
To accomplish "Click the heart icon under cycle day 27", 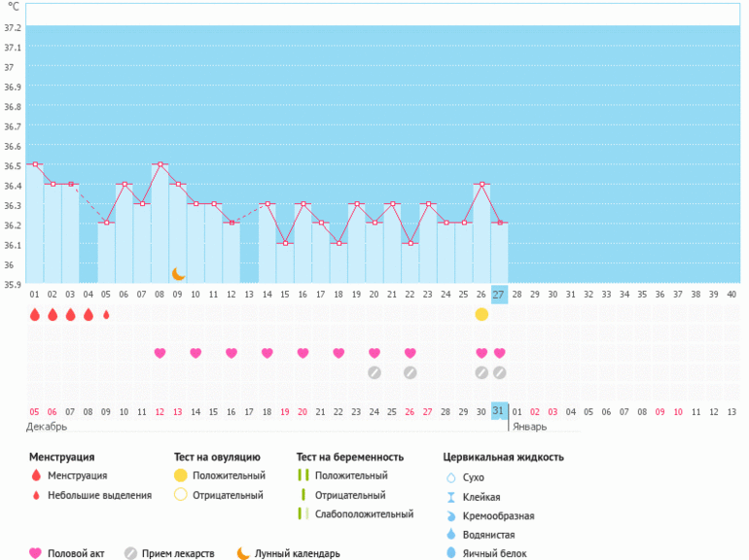I will pyautogui.click(x=499, y=353).
